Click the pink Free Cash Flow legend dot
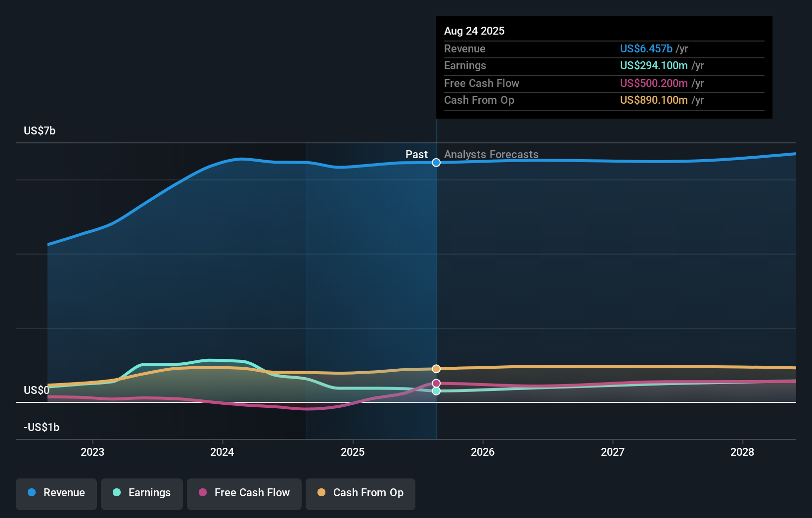The height and width of the screenshot is (518, 812). click(x=203, y=493)
